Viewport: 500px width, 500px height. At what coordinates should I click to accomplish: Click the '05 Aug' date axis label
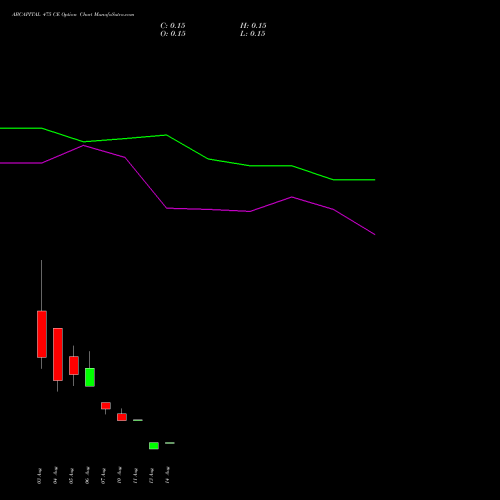point(71,476)
